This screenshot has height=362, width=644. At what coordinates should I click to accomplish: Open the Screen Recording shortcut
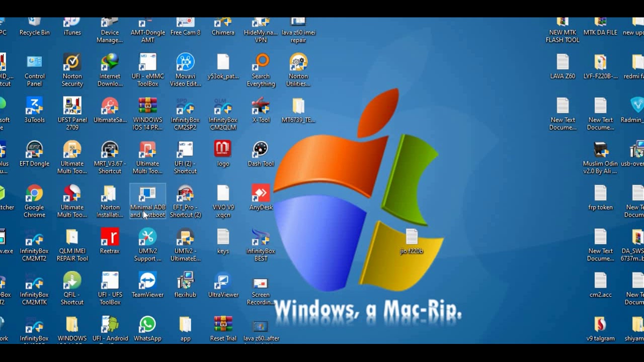coord(261,292)
